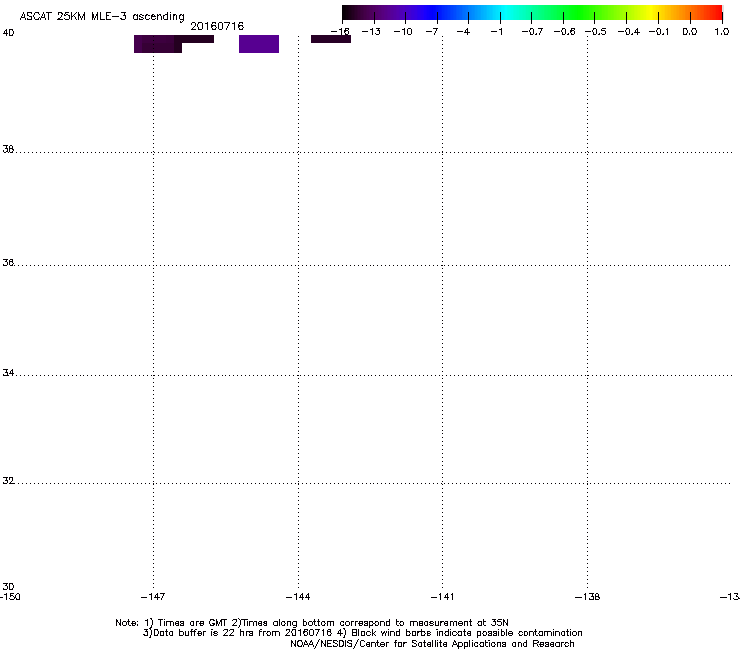Click the longitude label -150
The width and height of the screenshot is (740, 650).
(10, 597)
